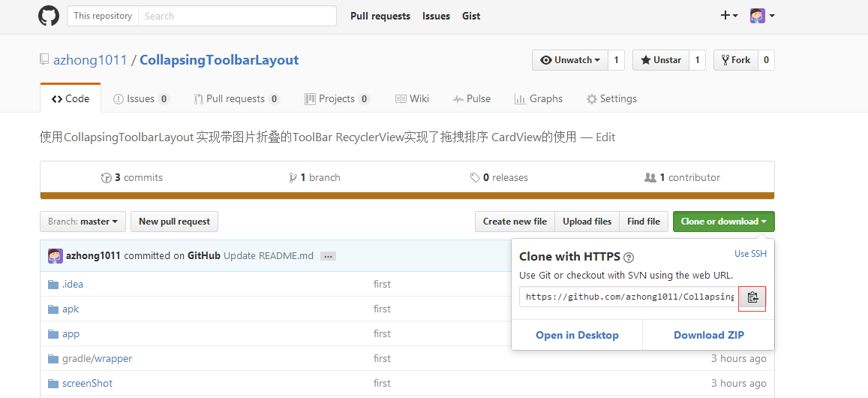Open Gist in the top navigation
Viewport: 868px width, 398px height.
point(471,16)
